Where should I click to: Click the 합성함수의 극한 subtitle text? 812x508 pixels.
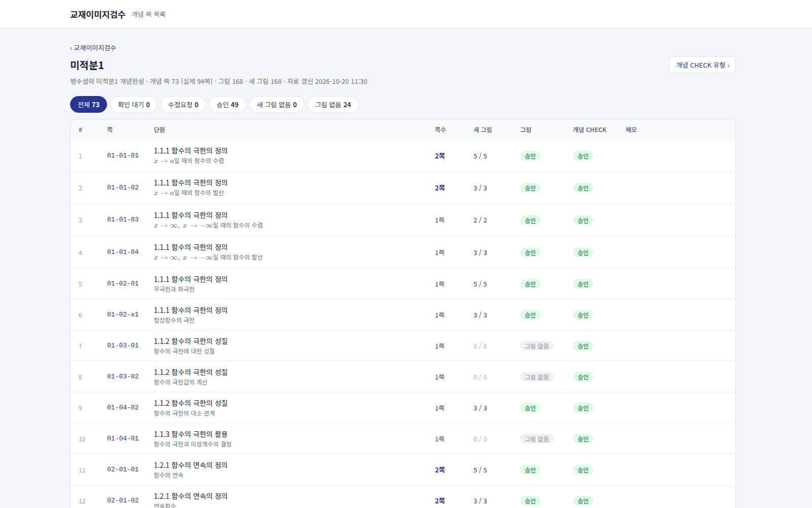(174, 321)
